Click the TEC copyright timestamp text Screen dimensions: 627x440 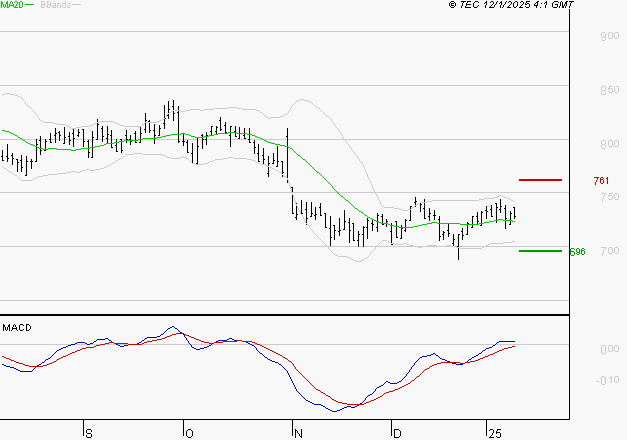(x=511, y=4)
